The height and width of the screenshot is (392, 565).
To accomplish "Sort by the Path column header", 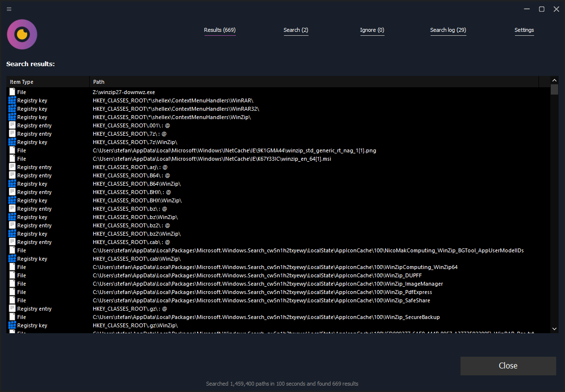I will [314, 82].
